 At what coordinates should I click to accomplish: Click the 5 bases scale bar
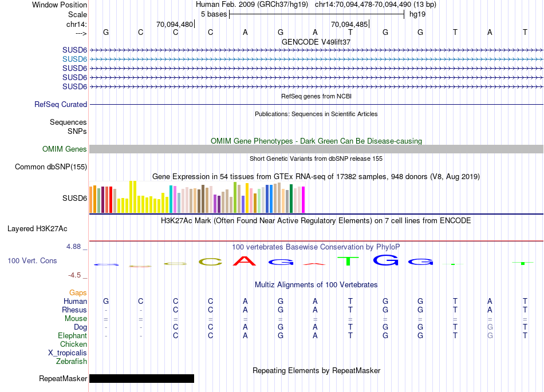click(317, 14)
